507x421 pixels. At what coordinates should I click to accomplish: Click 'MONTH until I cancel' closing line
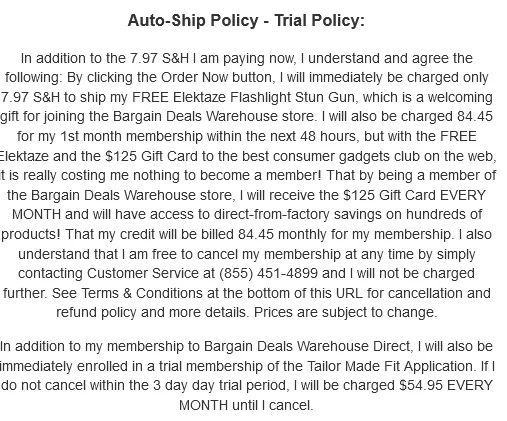[246, 405]
